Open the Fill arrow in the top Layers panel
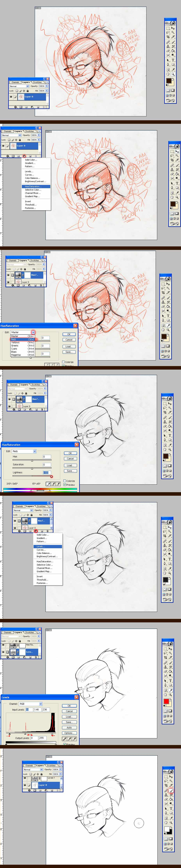Image resolution: width=181 pixels, height=868 pixels. click(46, 91)
